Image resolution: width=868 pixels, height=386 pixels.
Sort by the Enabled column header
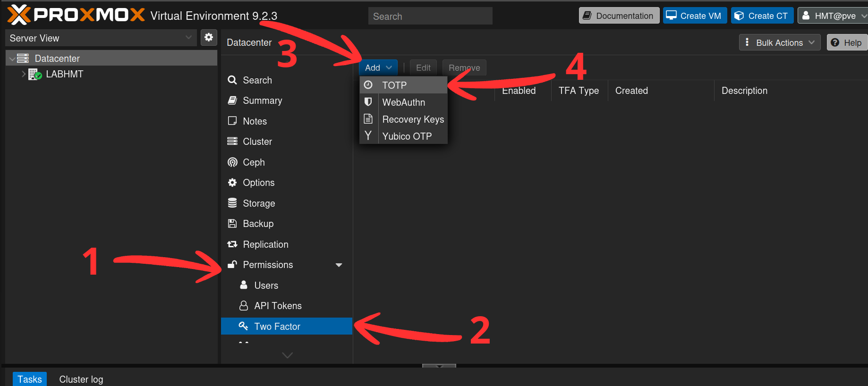click(523, 91)
